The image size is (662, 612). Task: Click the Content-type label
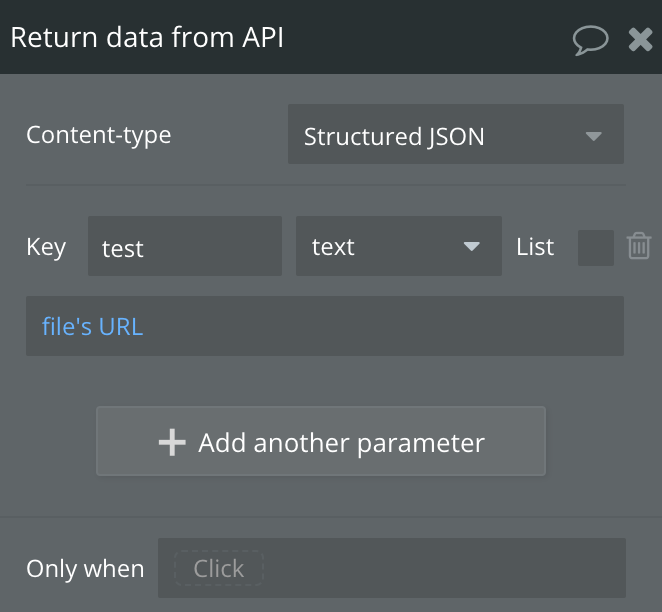tap(98, 135)
